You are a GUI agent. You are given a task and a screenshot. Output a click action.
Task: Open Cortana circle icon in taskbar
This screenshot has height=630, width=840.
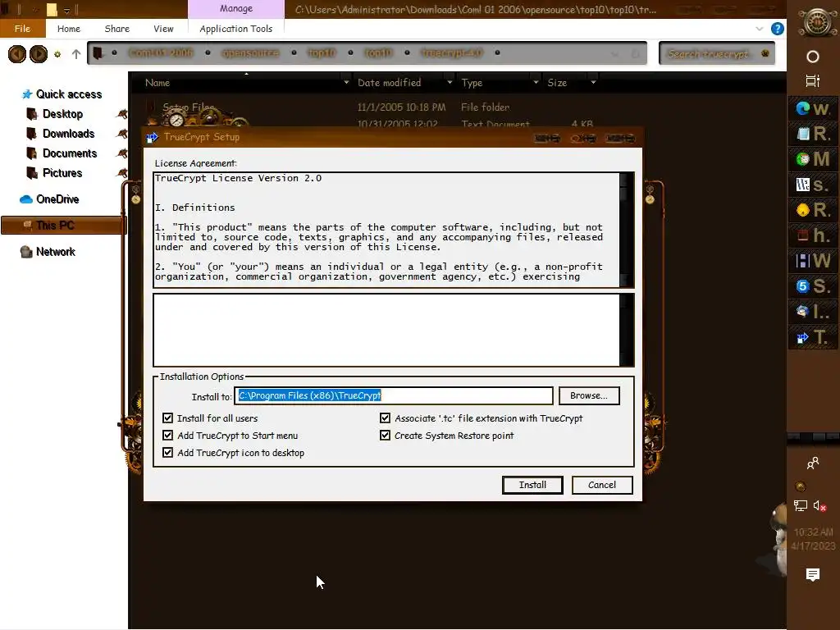[x=813, y=57]
